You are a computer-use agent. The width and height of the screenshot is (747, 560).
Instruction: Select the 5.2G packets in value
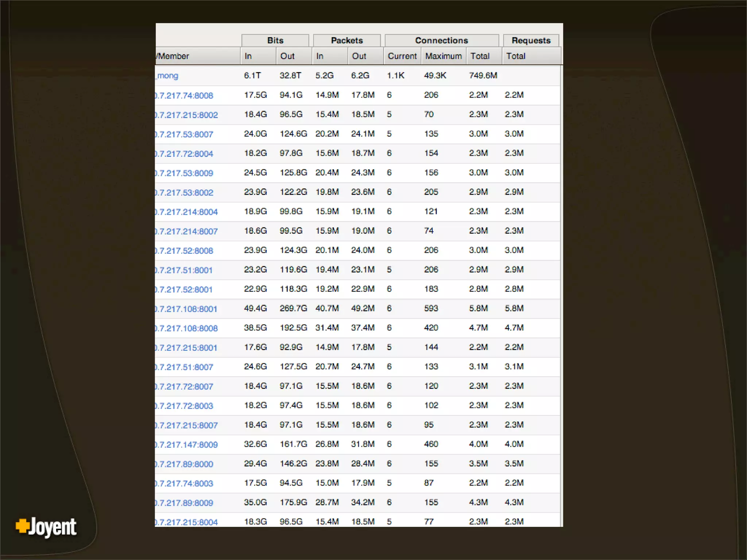pyautogui.click(x=325, y=75)
